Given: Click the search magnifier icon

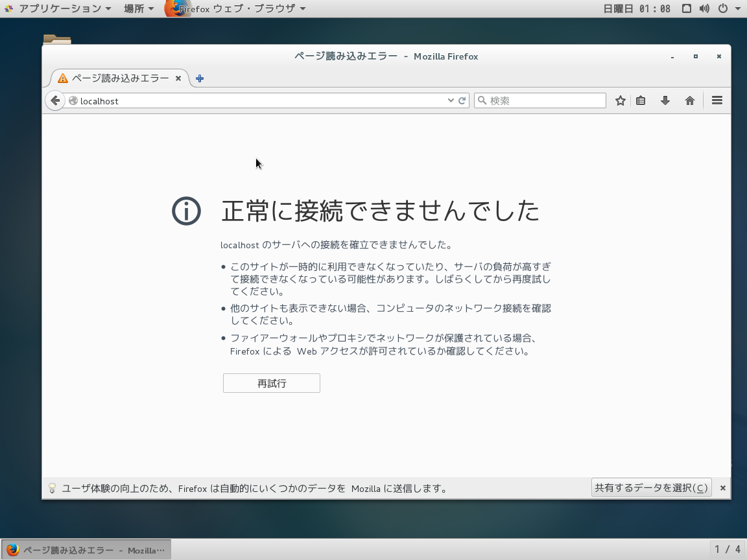Looking at the screenshot, I should coord(482,100).
